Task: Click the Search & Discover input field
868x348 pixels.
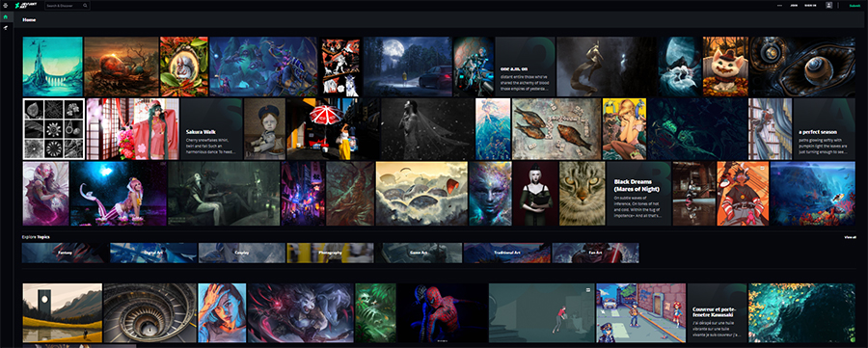Action: click(67, 6)
